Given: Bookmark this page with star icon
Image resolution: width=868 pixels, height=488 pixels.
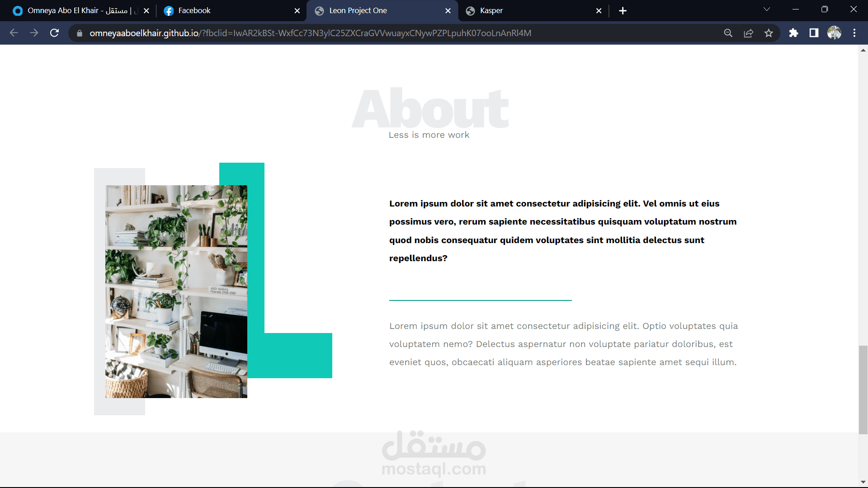Looking at the screenshot, I should tap(769, 33).
